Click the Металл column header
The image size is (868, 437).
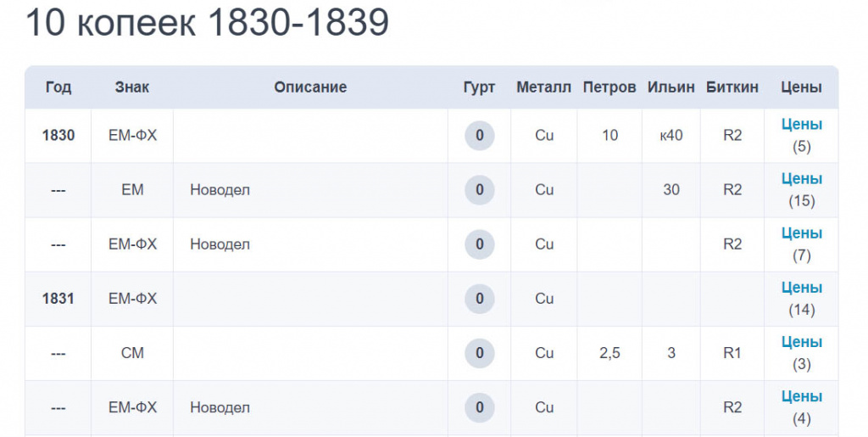(544, 87)
